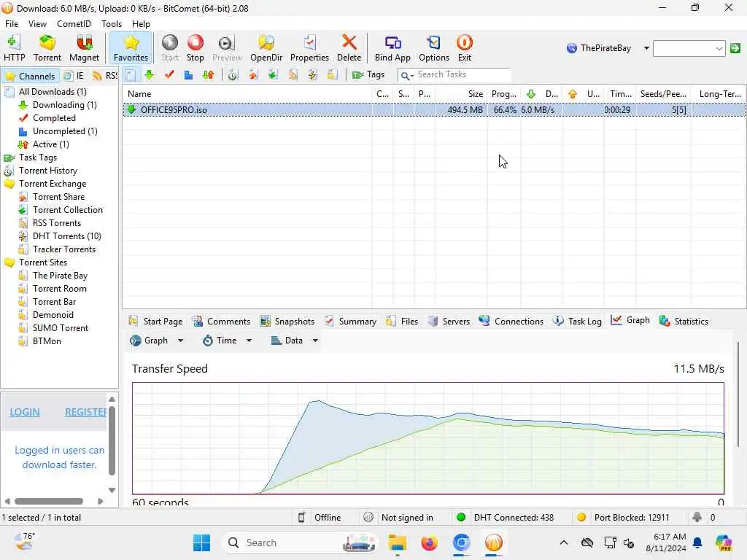Open the Help menu
The height and width of the screenshot is (560, 747).
tap(141, 24)
